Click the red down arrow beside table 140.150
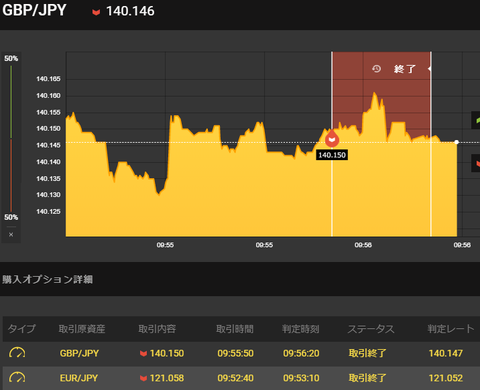The height and width of the screenshot is (390, 480). click(x=144, y=354)
